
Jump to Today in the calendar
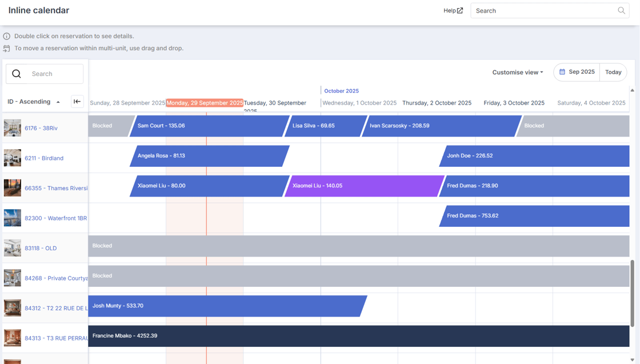[x=613, y=72]
